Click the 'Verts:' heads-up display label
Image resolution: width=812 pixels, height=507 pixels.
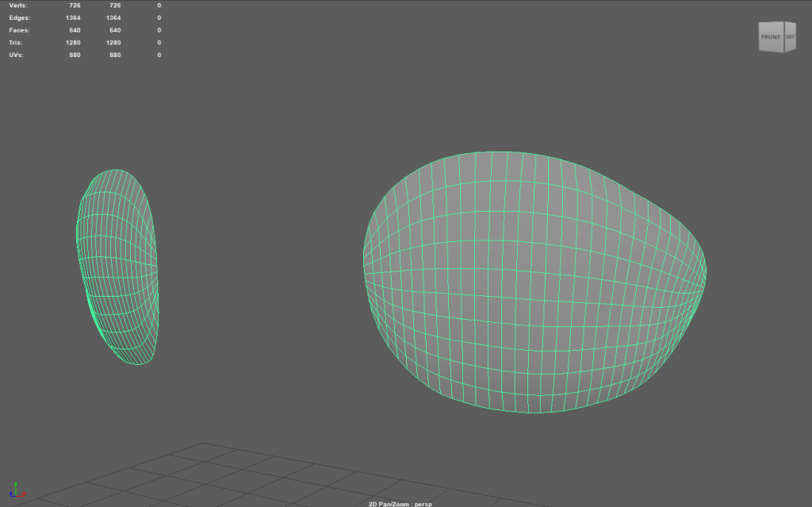coord(18,6)
